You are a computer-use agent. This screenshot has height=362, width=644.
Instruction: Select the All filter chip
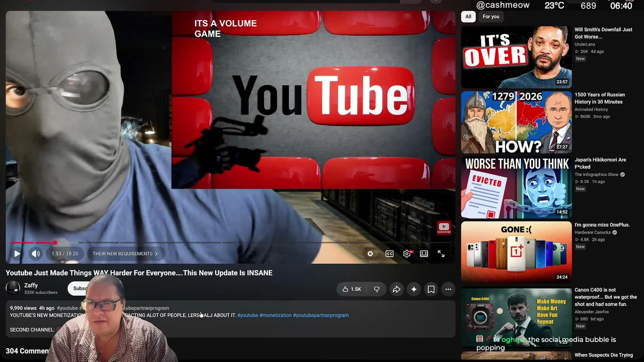[468, 17]
